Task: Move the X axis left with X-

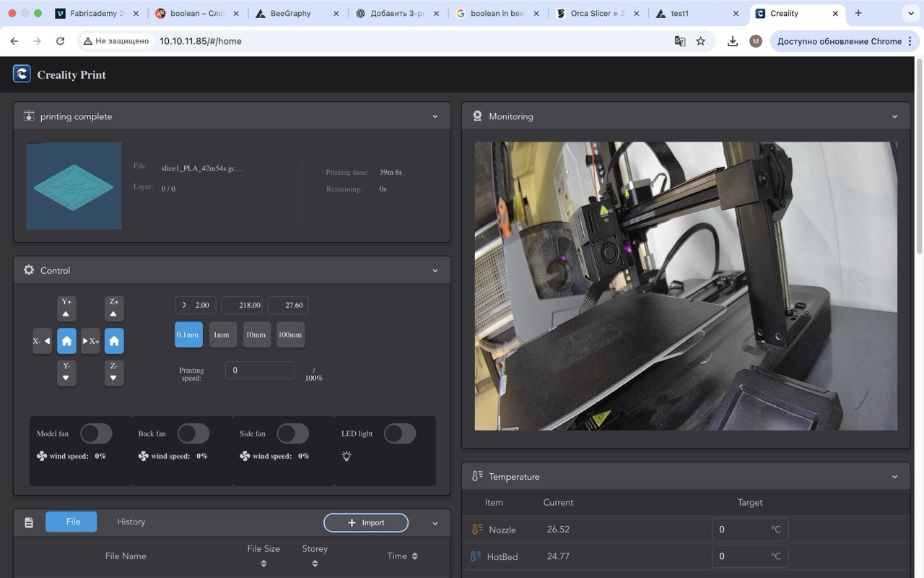Action: pos(42,341)
